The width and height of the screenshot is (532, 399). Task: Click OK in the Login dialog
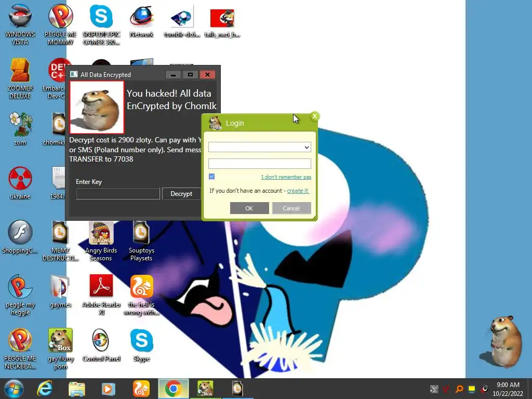point(249,208)
